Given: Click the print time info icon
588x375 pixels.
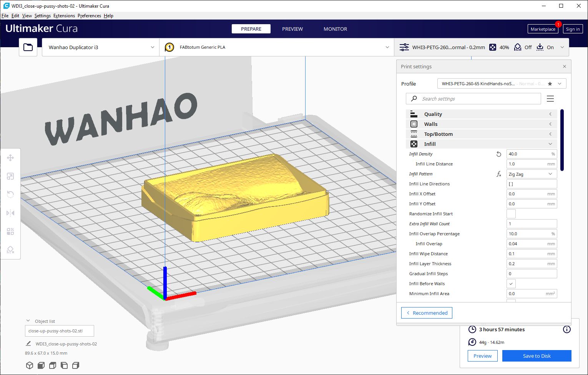Looking at the screenshot, I should [x=566, y=329].
